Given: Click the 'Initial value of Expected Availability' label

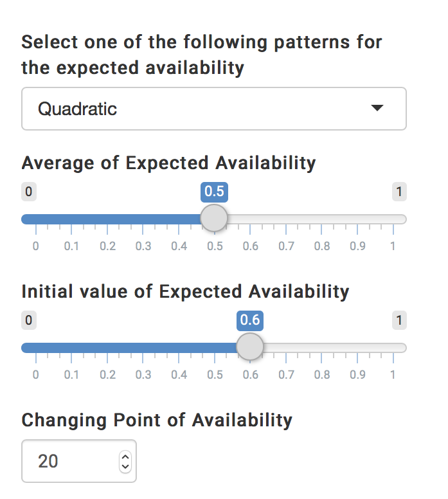Looking at the screenshot, I should (x=185, y=292).
